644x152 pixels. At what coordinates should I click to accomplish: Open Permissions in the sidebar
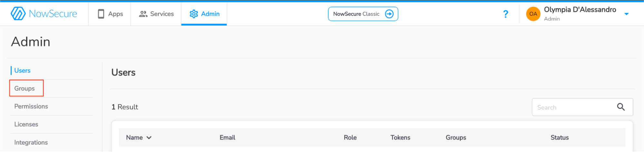pos(31,106)
